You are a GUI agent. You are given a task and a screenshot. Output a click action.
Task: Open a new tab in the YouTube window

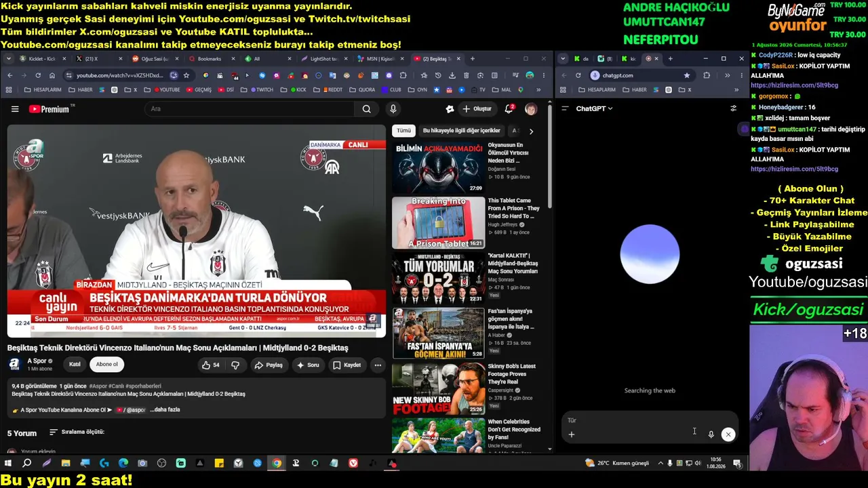(x=473, y=59)
